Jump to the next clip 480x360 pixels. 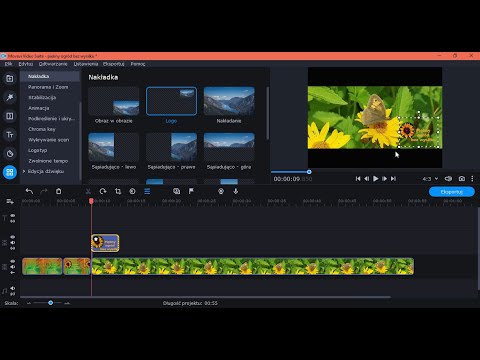pyautogui.click(x=393, y=179)
